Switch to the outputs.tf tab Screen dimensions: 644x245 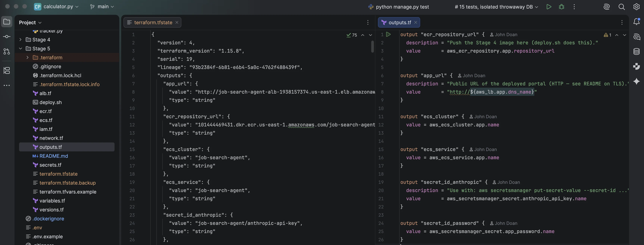click(399, 23)
